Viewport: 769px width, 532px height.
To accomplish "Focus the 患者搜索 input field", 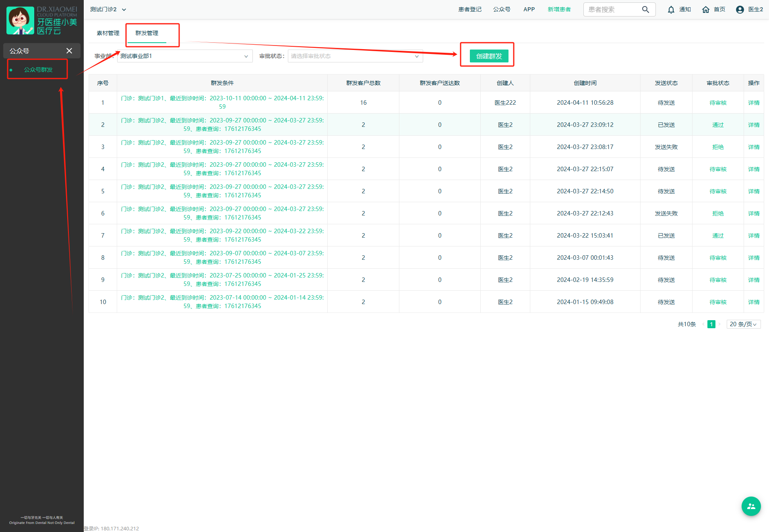I will click(x=612, y=10).
